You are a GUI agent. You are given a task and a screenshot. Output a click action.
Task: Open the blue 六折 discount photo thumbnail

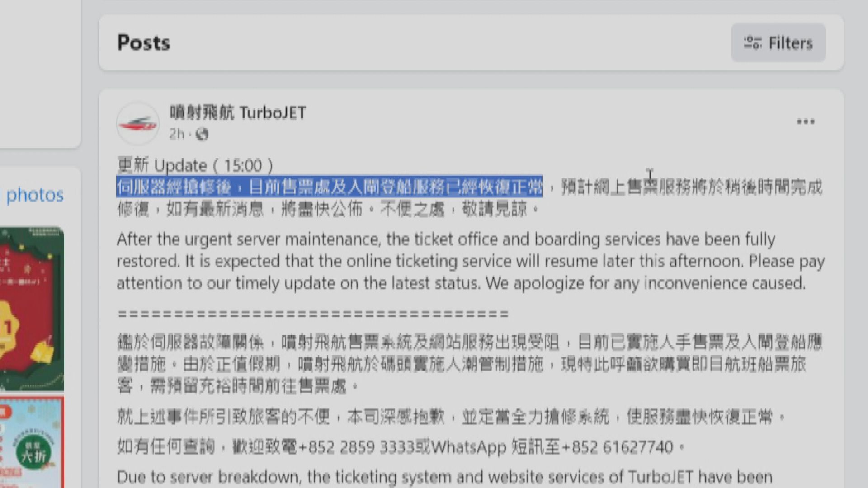pos(32,443)
